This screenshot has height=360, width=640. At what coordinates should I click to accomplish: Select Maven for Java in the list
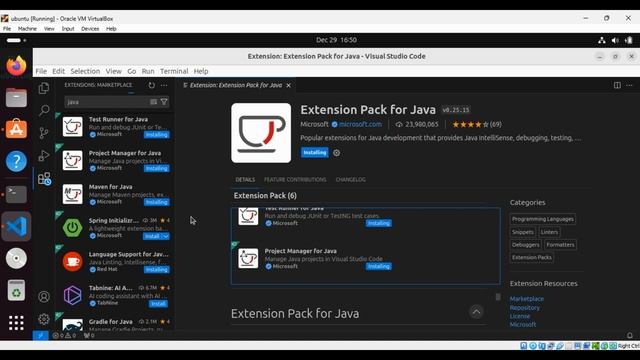[114, 194]
